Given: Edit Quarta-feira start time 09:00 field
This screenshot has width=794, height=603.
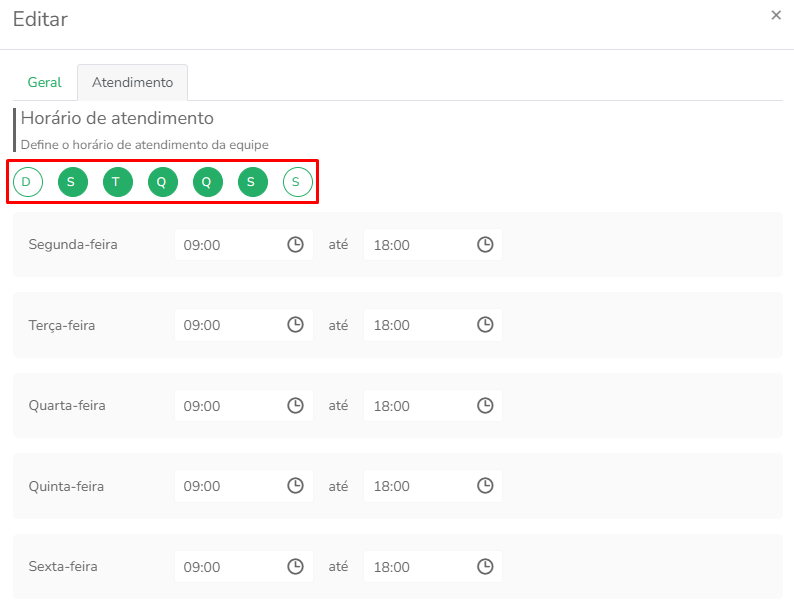Looking at the screenshot, I should [244, 406].
